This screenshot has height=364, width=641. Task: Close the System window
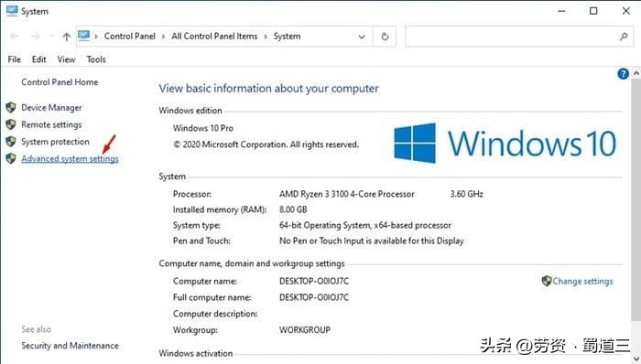point(625,11)
